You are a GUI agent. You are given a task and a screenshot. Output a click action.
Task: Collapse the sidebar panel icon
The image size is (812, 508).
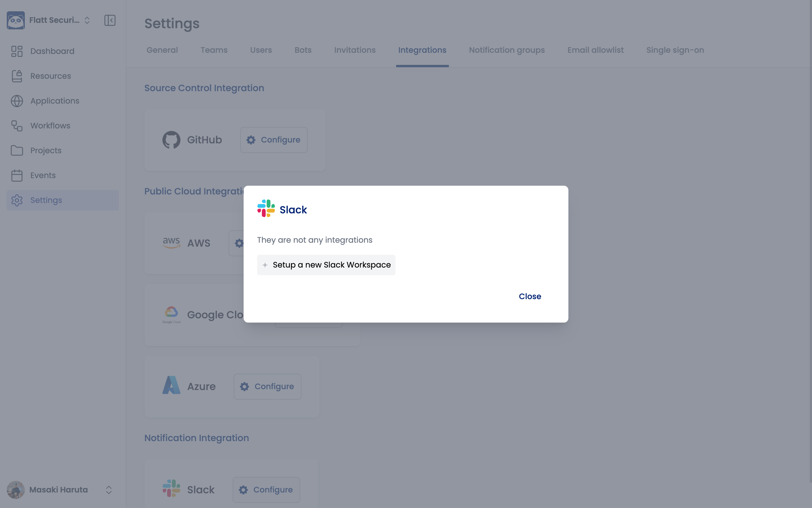tap(110, 20)
